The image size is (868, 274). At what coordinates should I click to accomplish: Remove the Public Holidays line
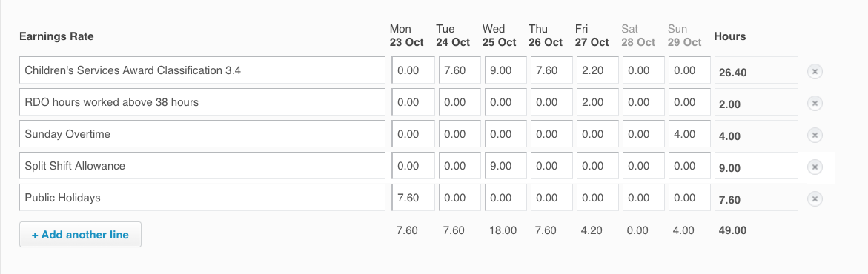tap(815, 198)
